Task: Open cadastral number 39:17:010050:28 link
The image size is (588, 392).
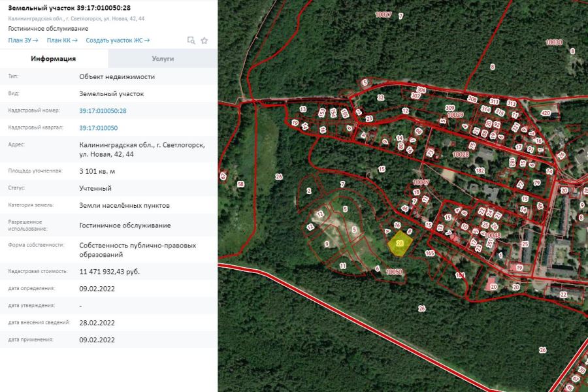Action: click(103, 111)
